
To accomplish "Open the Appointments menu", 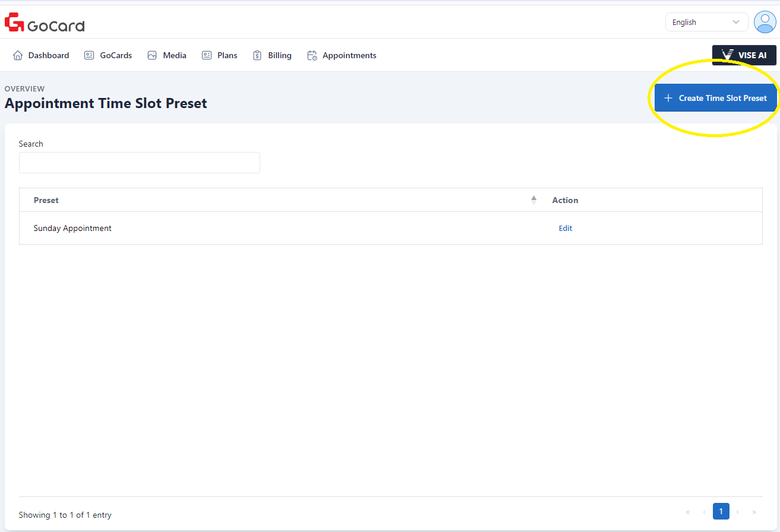I will tap(349, 55).
